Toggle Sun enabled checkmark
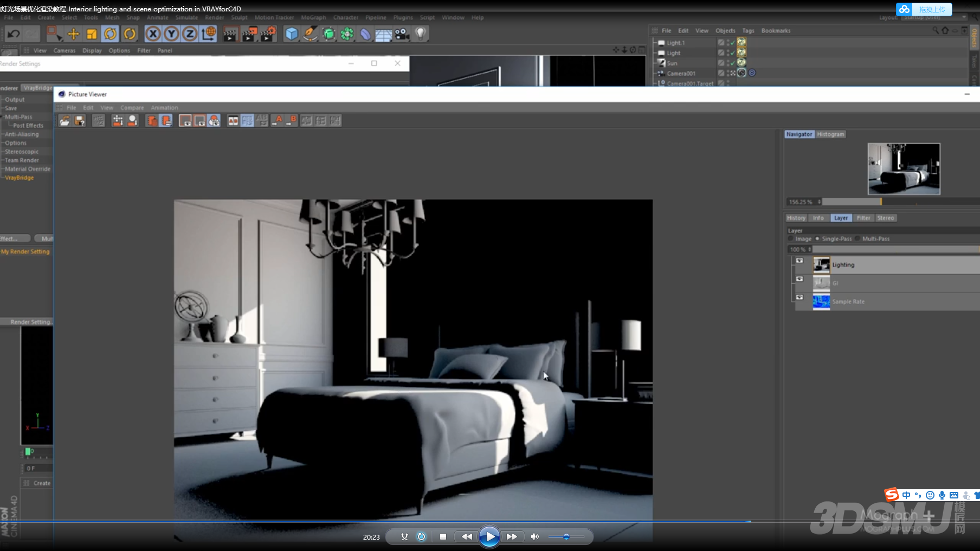The image size is (980, 551). tap(732, 63)
